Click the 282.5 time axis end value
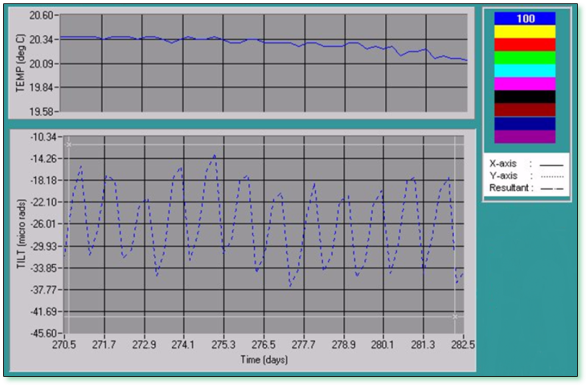This screenshot has height=387, width=588. tap(463, 345)
